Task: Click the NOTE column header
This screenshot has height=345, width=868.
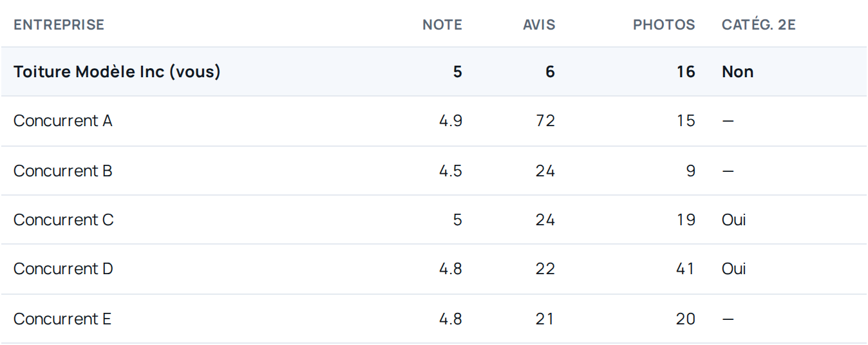Action: click(442, 25)
